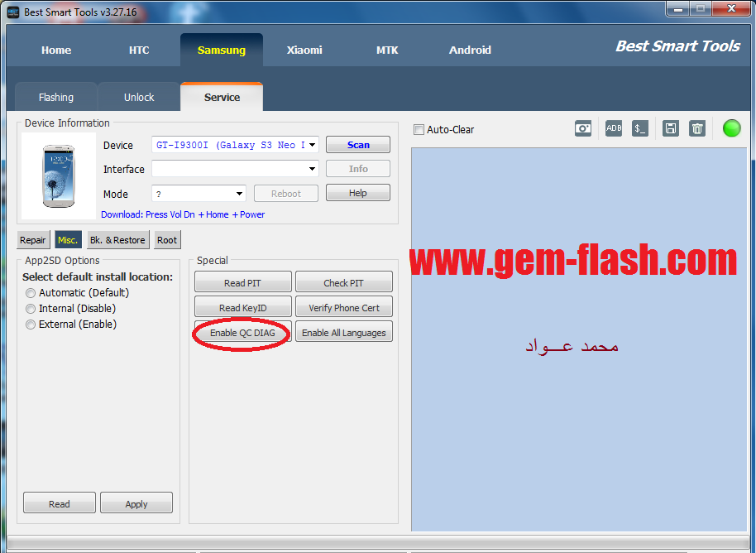Open the shell terminal icon
This screenshot has height=553, width=756.
click(640, 128)
